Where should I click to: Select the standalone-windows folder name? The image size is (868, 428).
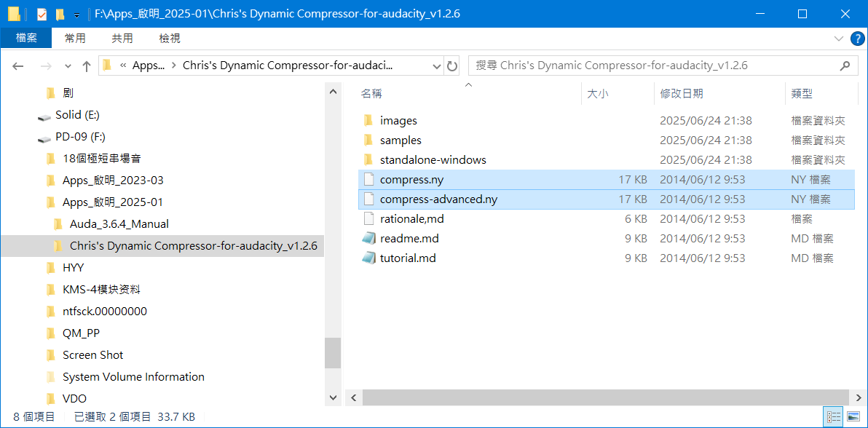433,160
